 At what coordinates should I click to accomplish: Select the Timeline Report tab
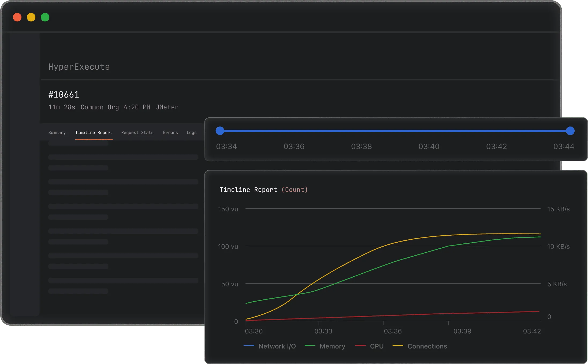(x=94, y=132)
